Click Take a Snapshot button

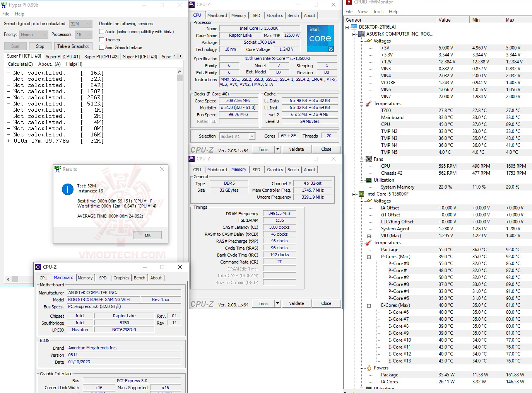73,46
